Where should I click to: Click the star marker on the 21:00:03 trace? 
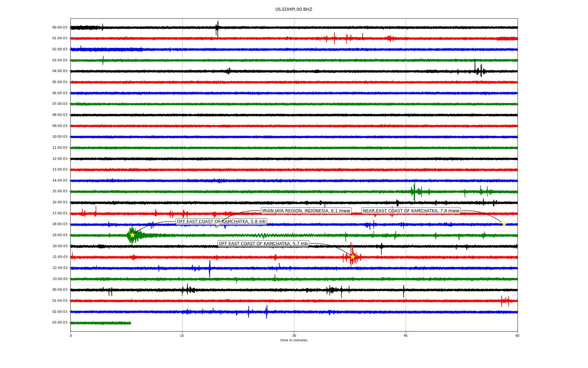352,257
